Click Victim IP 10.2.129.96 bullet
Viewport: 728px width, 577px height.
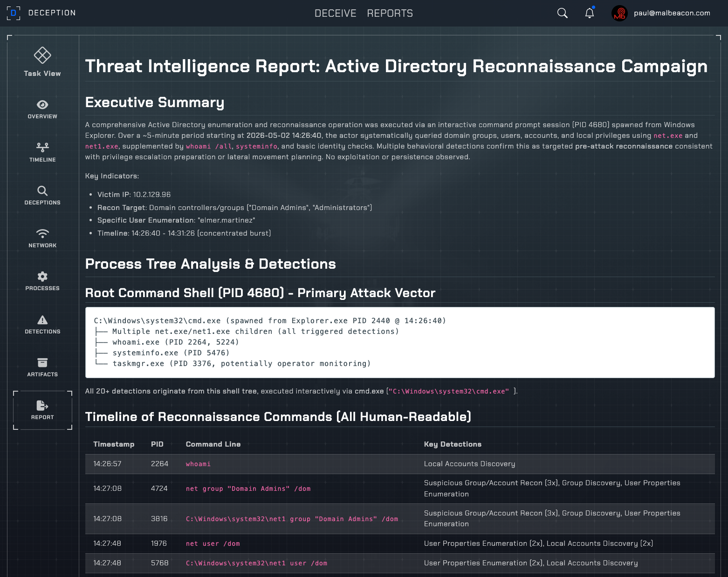pyautogui.click(x=134, y=195)
